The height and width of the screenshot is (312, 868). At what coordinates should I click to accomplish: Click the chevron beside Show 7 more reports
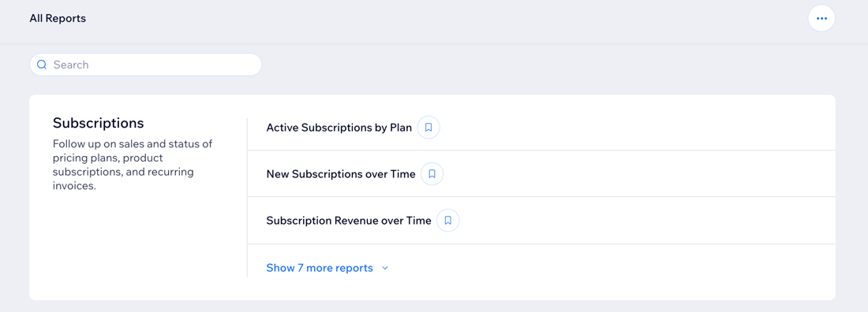point(385,269)
